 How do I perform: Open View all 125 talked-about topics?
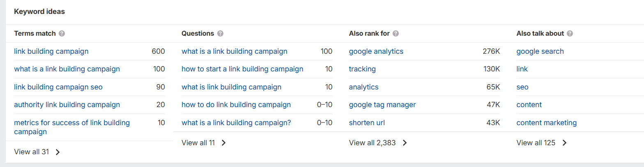[541, 143]
